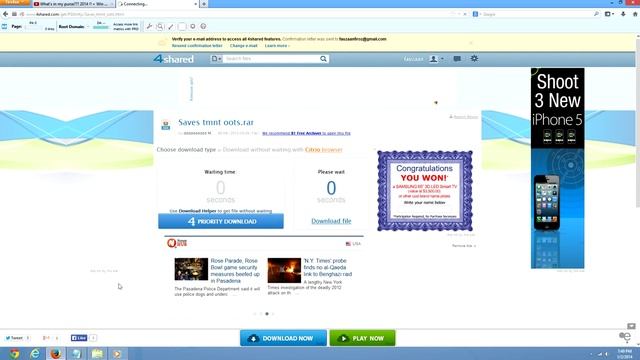Open the Congratulations You Won ad
This screenshot has width=640, height=360.
coord(425,191)
